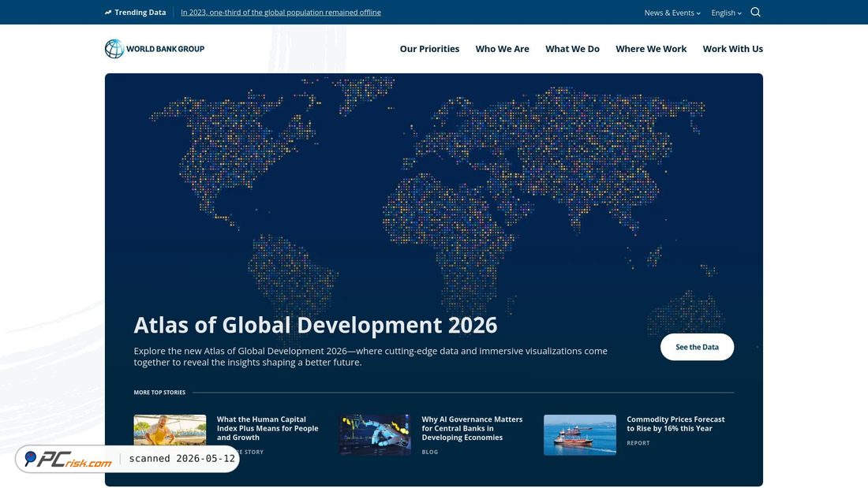This screenshot has width=868, height=488.
Task: Click the BLOG label under AI Governance
Action: [x=429, y=452]
